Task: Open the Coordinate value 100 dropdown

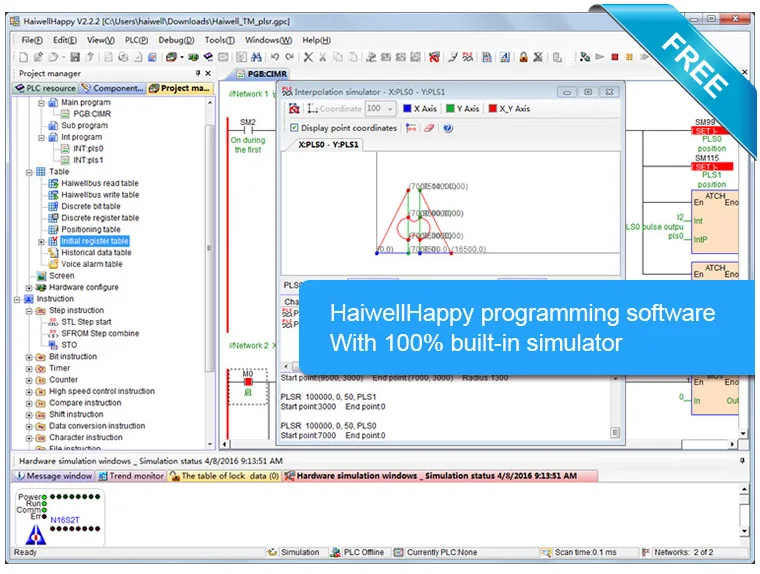Action: [x=390, y=109]
